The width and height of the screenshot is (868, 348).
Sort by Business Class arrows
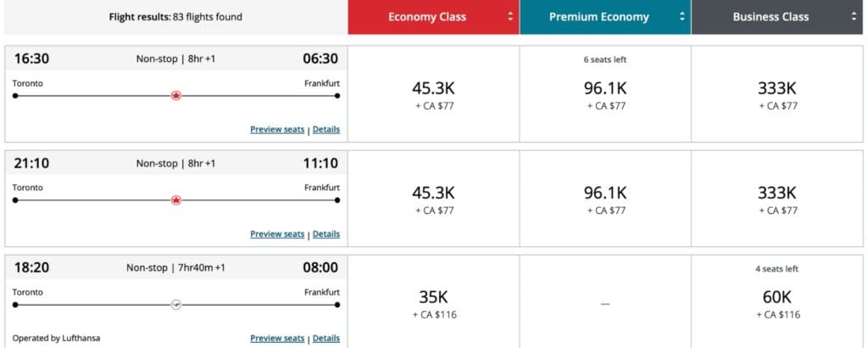click(x=854, y=17)
